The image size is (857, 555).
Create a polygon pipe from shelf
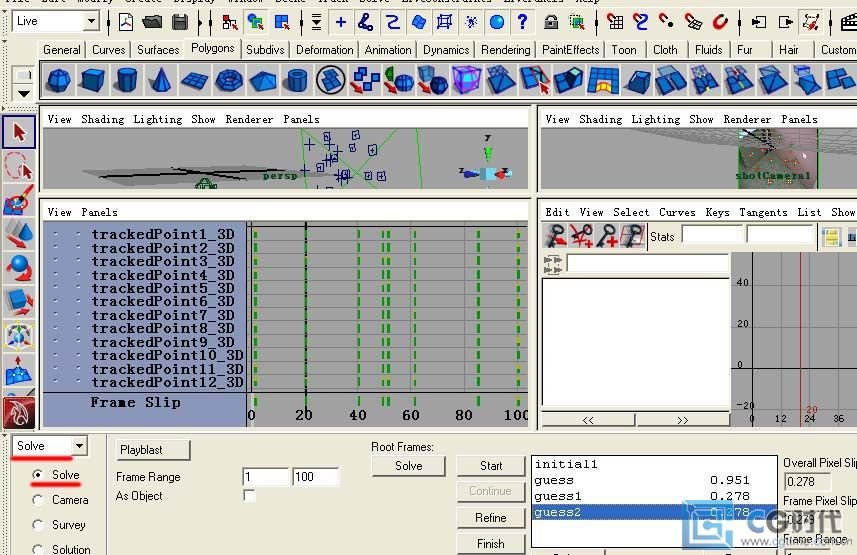(x=297, y=80)
